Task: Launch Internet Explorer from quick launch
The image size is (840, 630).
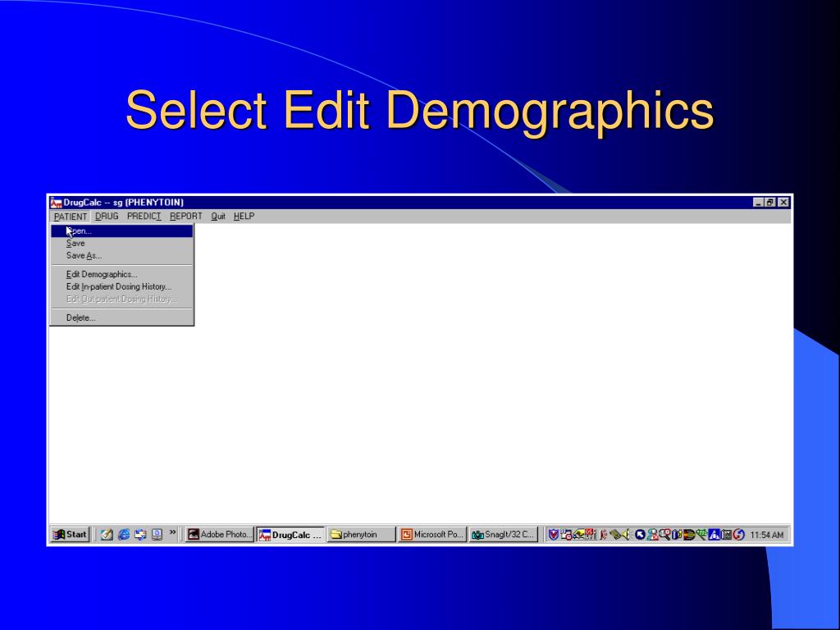Action: tap(124, 534)
